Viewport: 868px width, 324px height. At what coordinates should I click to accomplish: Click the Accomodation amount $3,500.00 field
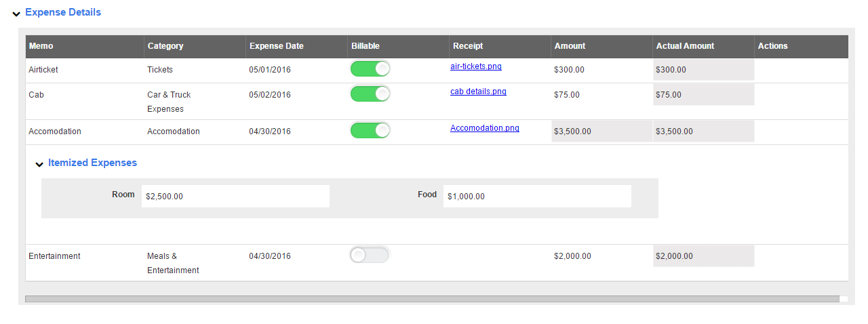(601, 131)
